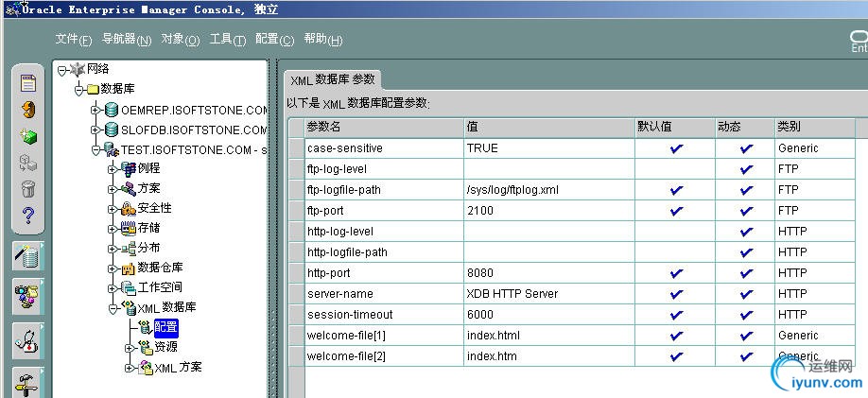
Task: Click the Resources (资源) node icon
Action: 145,348
